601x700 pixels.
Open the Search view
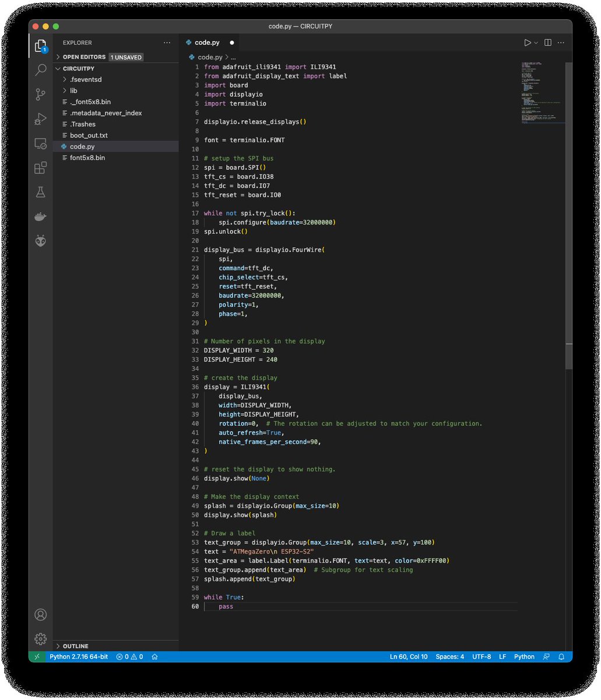(40, 70)
